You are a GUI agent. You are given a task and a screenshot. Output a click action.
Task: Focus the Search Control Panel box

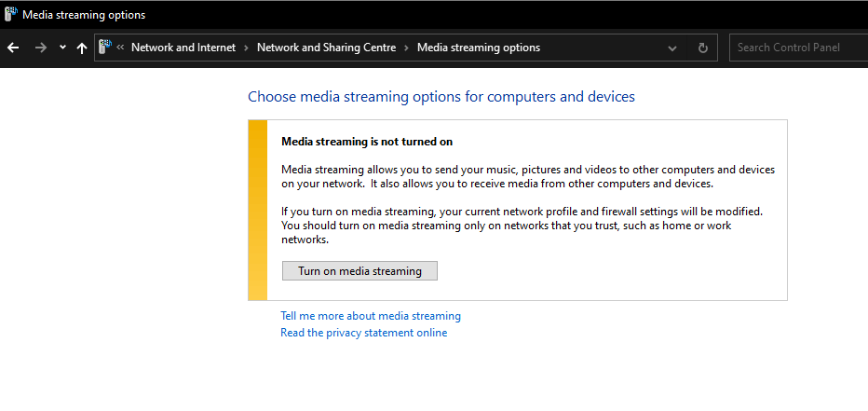[x=798, y=48]
